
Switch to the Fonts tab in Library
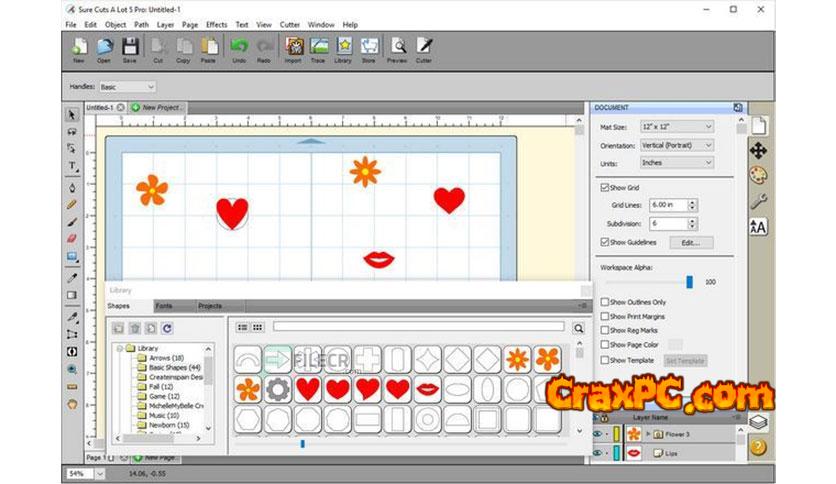point(164,305)
